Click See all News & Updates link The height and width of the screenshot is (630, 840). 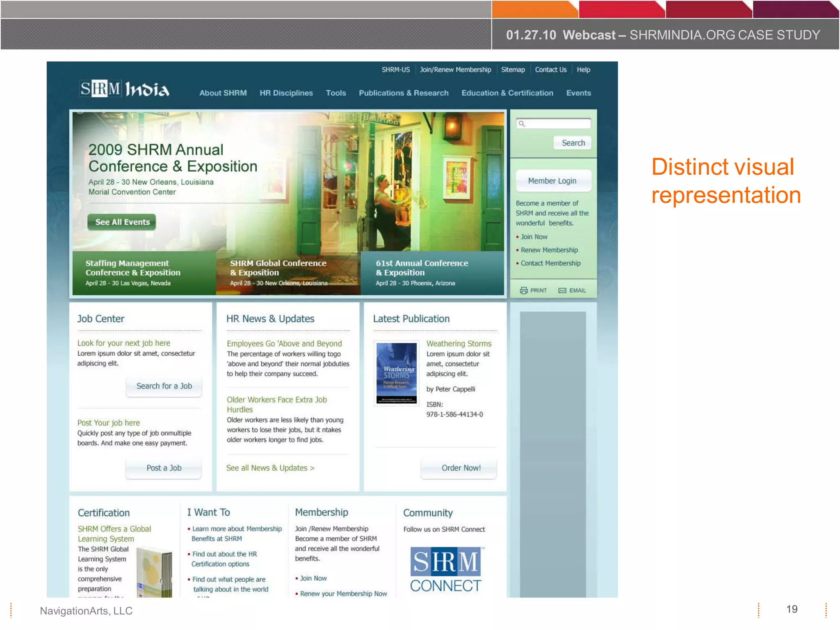tap(270, 468)
